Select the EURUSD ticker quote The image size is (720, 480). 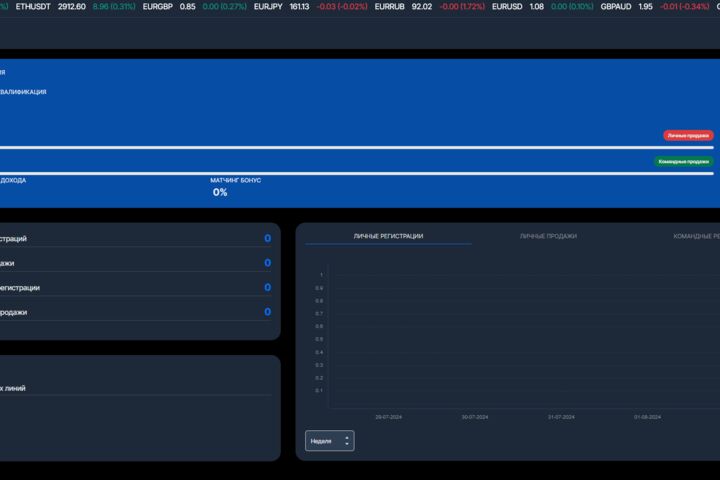542,7
